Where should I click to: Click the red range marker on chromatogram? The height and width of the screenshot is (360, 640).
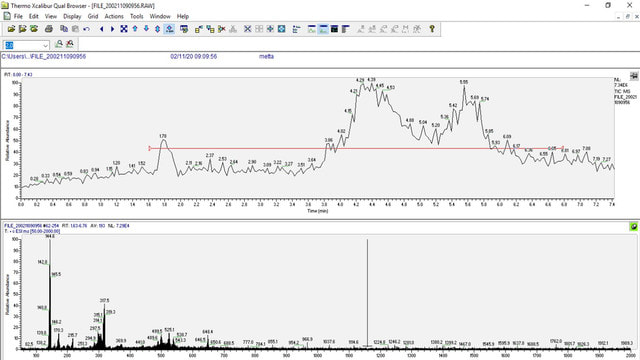tap(356, 148)
